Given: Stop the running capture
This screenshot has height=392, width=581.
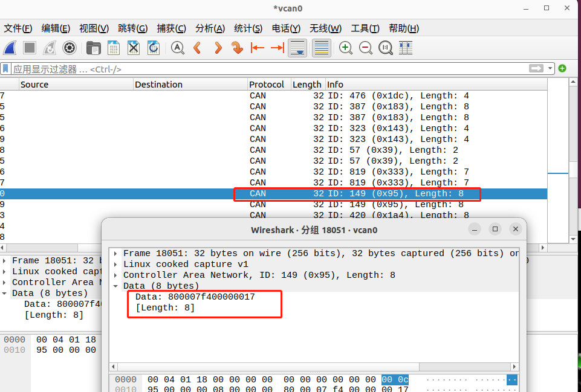Looking at the screenshot, I should pyautogui.click(x=30, y=48).
